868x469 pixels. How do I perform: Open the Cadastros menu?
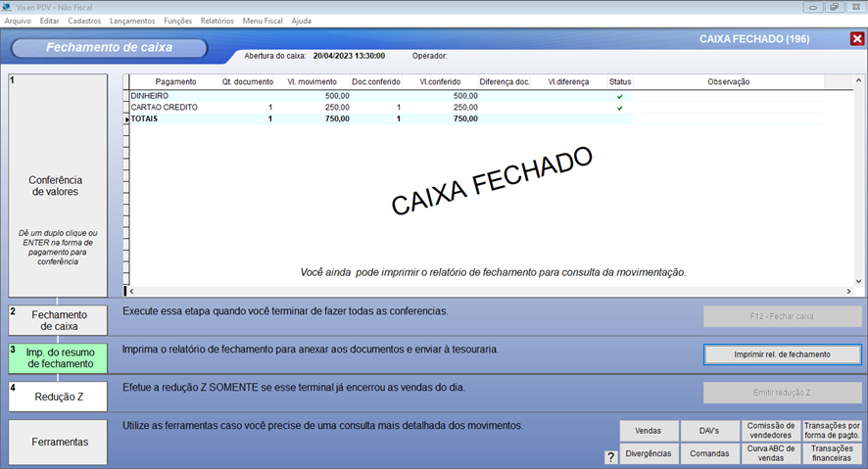point(84,21)
